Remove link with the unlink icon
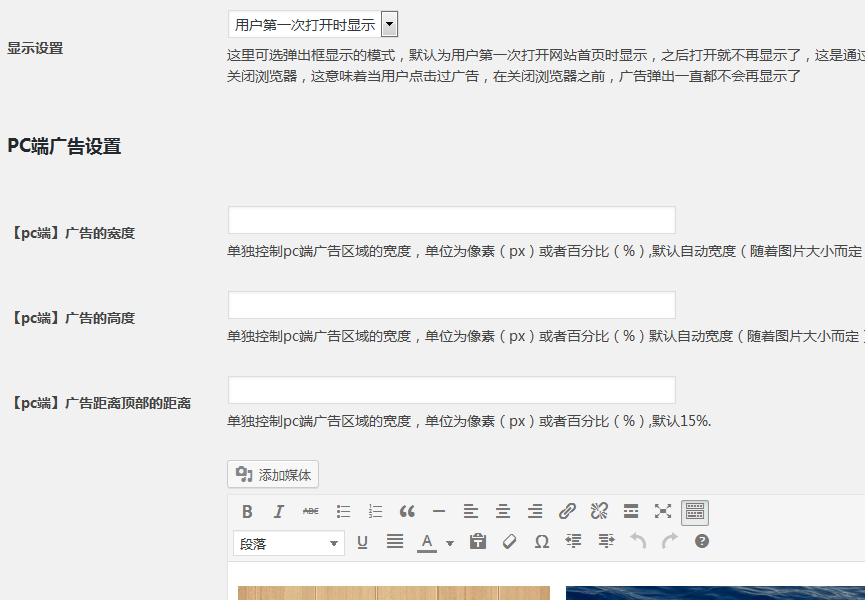865x600 pixels. pyautogui.click(x=599, y=512)
